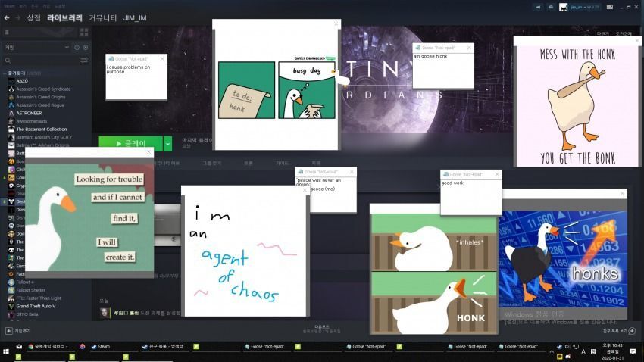Click the recent activity clock icon
Viewport: 644px width, 362px height.
pyautogui.click(x=77, y=48)
